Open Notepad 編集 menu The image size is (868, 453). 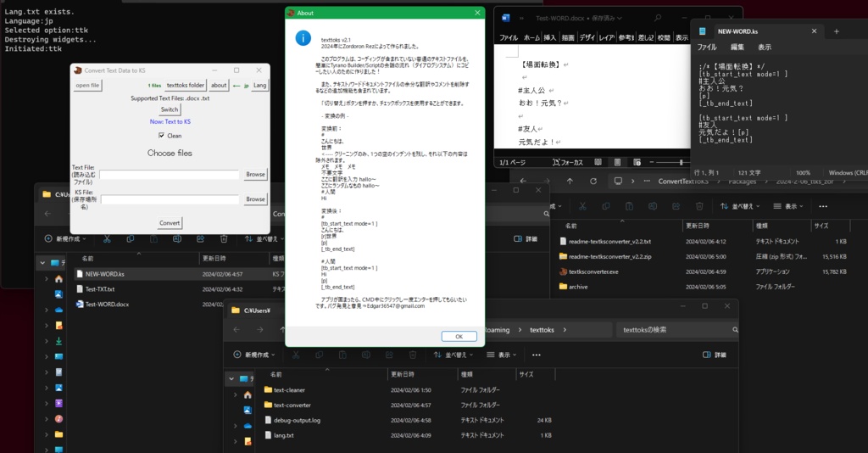pos(737,47)
